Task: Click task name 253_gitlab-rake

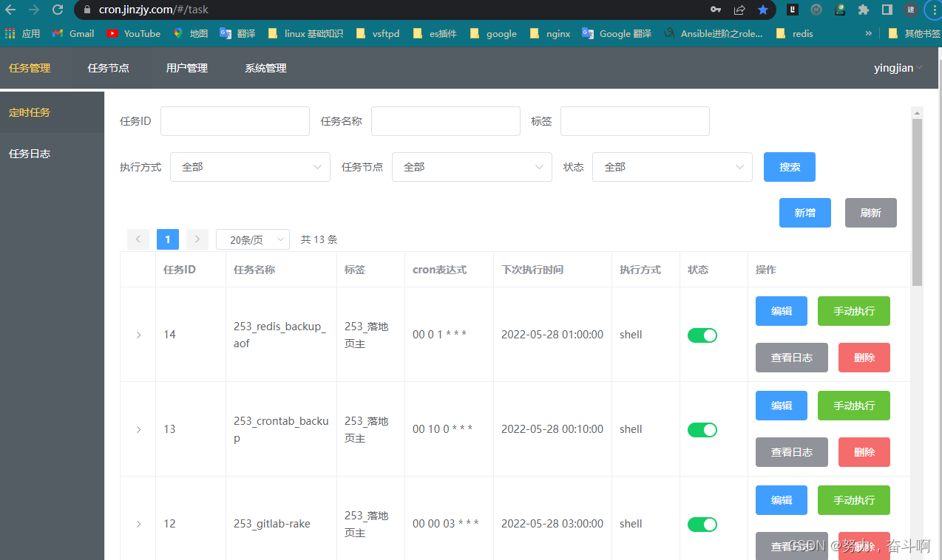Action: click(272, 524)
